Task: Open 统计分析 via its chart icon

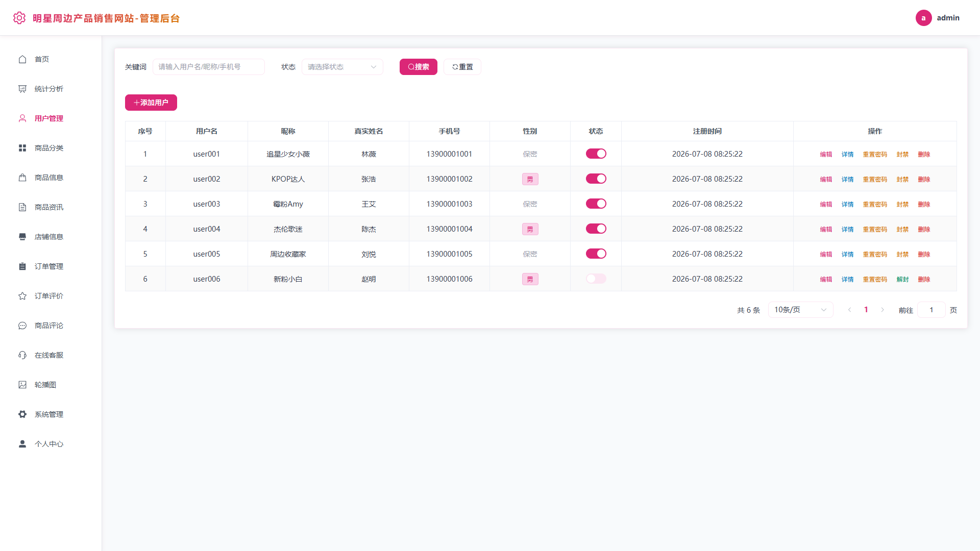Action: point(22,89)
